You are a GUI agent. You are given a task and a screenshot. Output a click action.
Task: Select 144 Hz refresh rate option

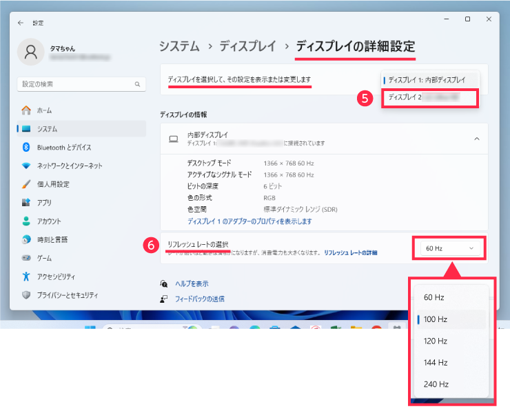(436, 363)
